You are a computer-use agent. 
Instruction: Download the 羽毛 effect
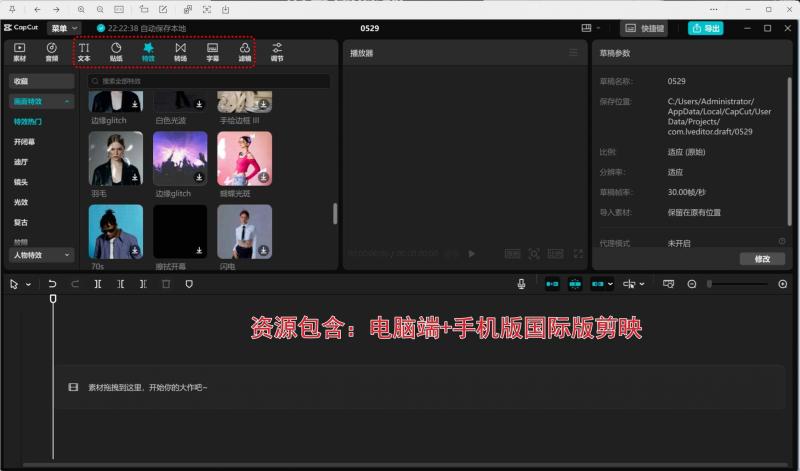[x=135, y=177]
